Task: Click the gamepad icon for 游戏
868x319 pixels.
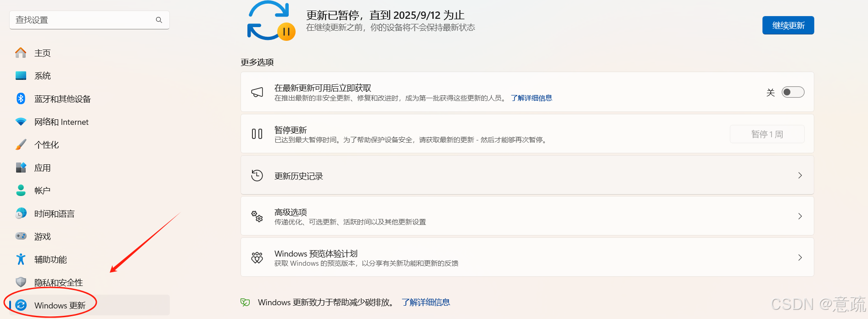Action: (x=21, y=236)
